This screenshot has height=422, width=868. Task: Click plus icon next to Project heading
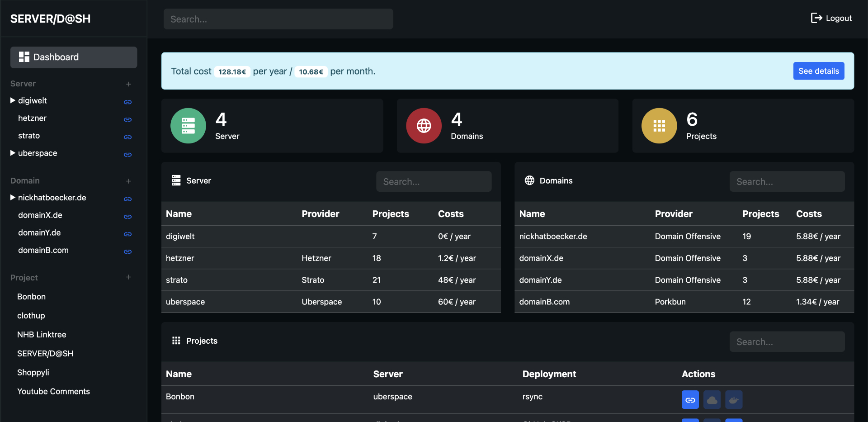pyautogui.click(x=128, y=277)
